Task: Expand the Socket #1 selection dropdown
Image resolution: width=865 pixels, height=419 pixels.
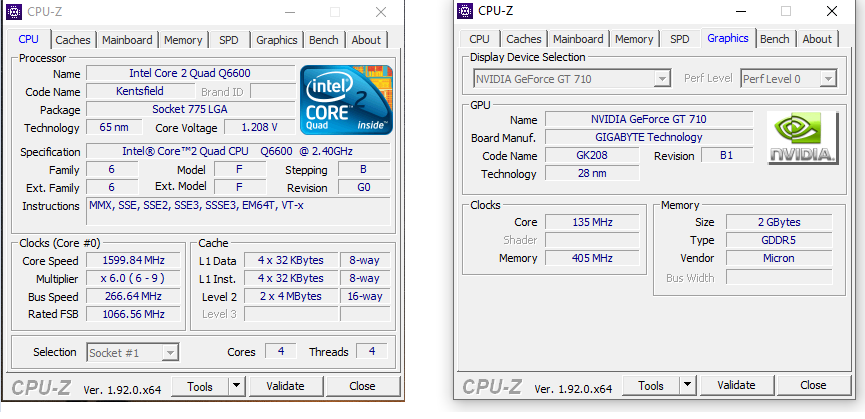Action: tap(171, 352)
